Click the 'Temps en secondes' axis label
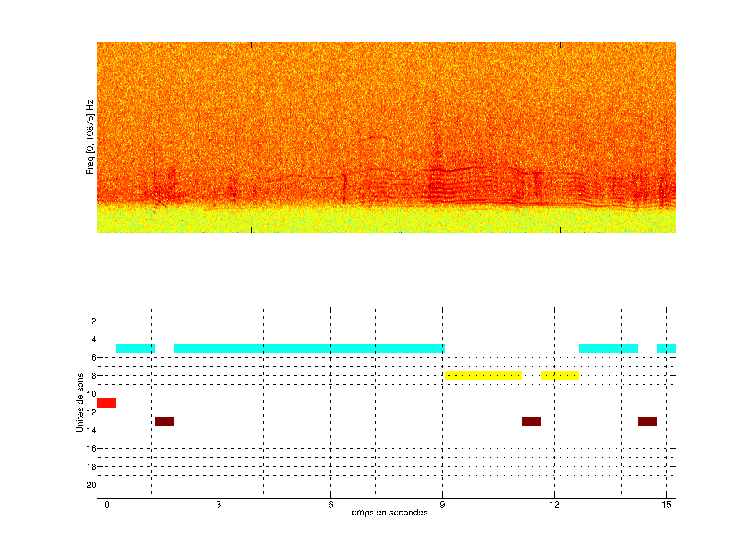This screenshot has height=560, width=747. [387, 512]
